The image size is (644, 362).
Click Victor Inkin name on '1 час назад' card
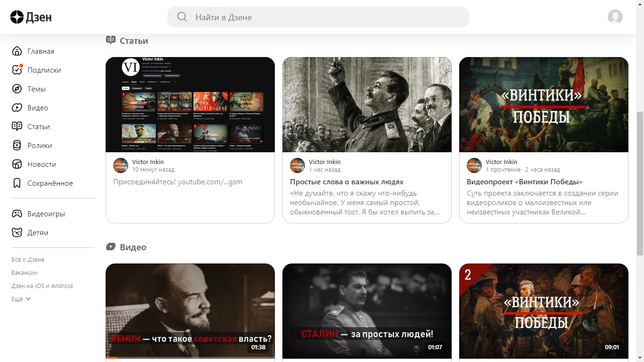[324, 162]
